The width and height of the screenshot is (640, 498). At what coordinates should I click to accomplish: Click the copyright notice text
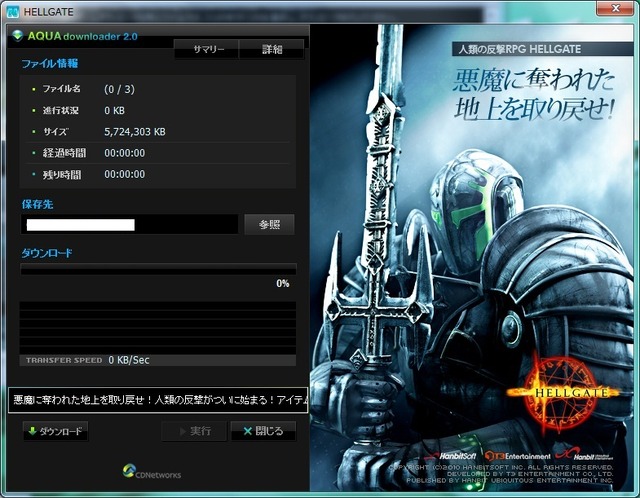click(x=501, y=474)
